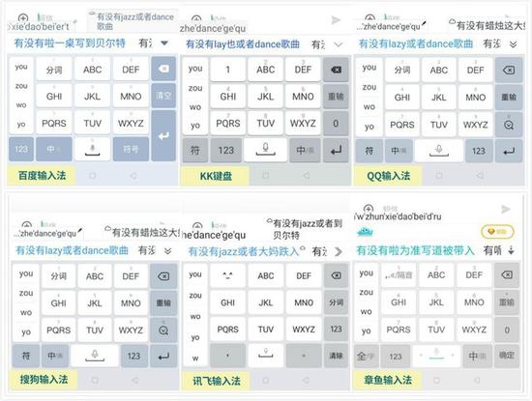
Task: Tap the 符号 symbols key on the 百度输入法 keyboard
Action: 131,149
